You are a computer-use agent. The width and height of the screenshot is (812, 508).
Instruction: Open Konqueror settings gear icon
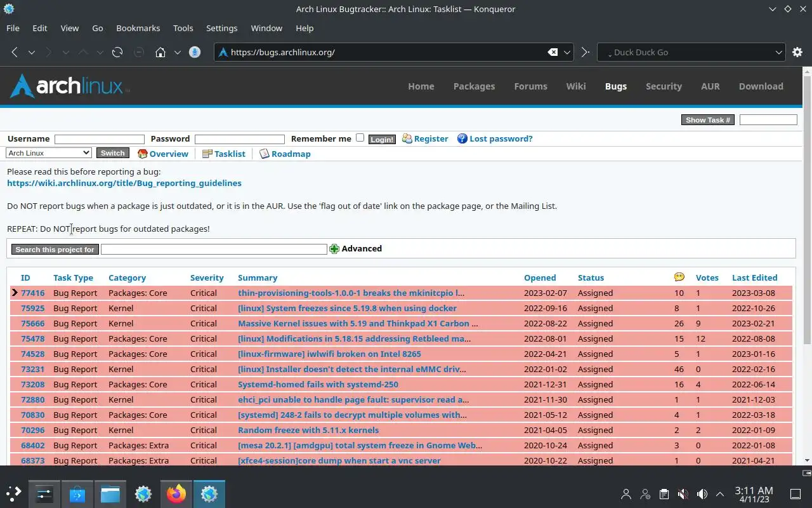coord(797,52)
